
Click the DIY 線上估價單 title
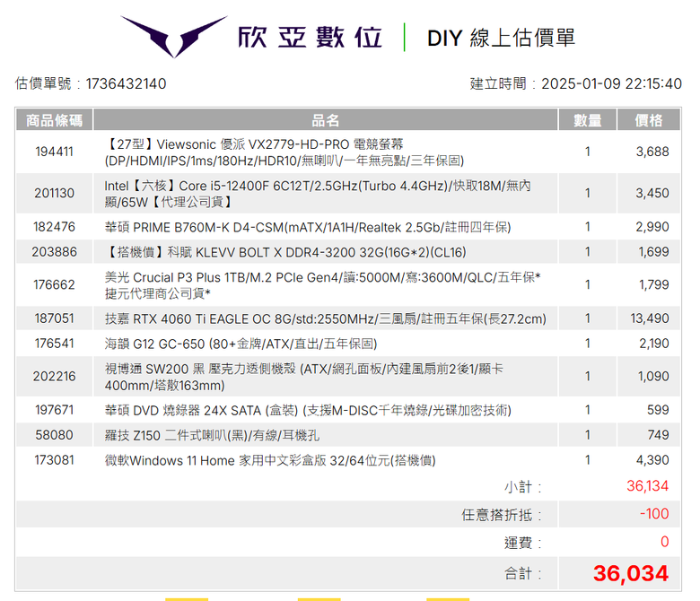click(501, 38)
